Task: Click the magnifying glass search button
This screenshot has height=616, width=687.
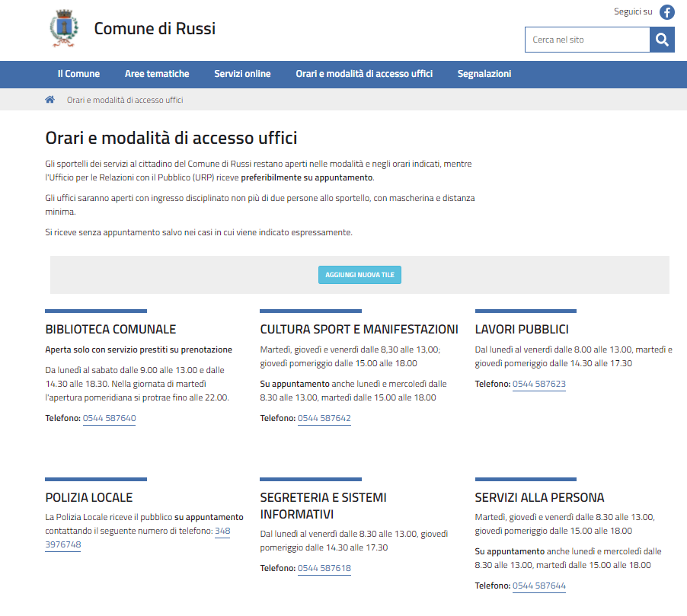Action: point(662,40)
